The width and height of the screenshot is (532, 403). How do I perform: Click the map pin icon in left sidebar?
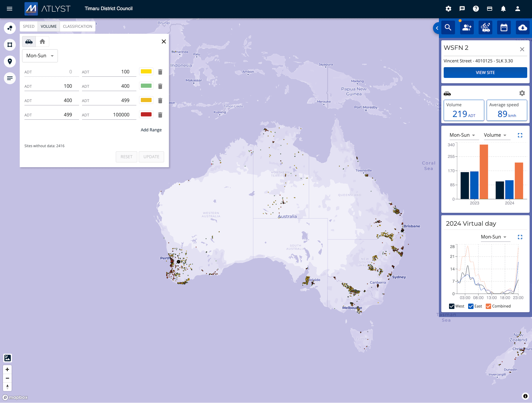point(10,61)
